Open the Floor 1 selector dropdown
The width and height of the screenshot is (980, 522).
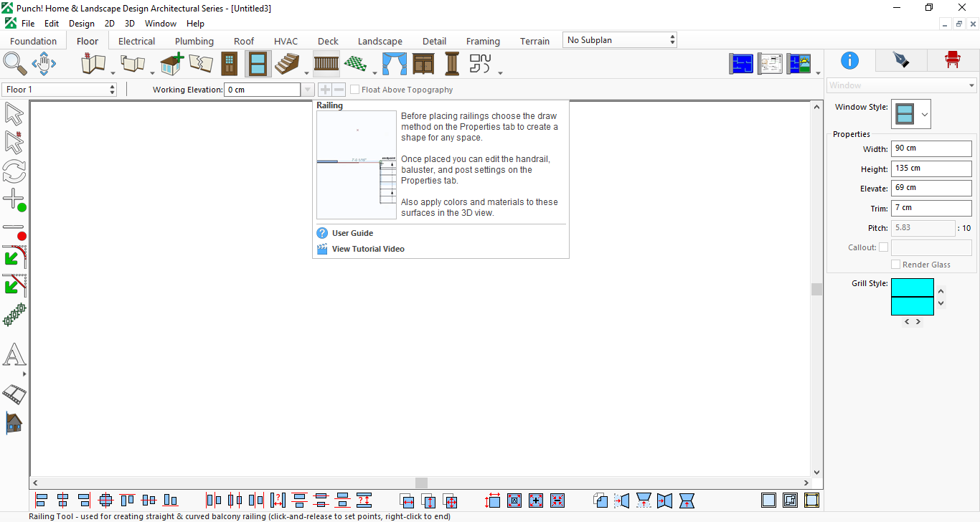pos(60,90)
